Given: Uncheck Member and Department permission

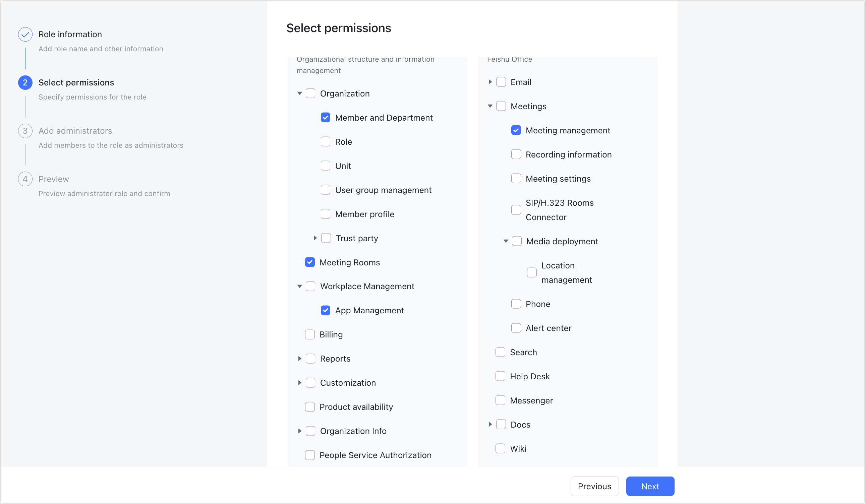Looking at the screenshot, I should 326,117.
